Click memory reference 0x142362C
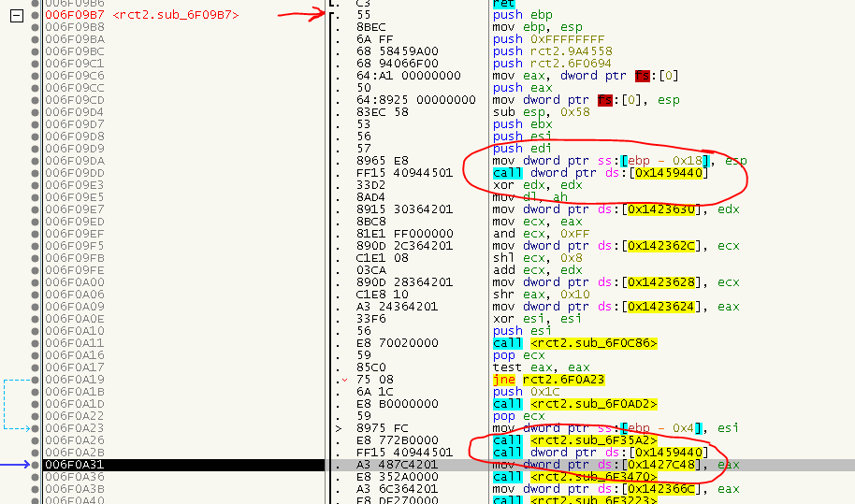The image size is (855, 504). (661, 246)
